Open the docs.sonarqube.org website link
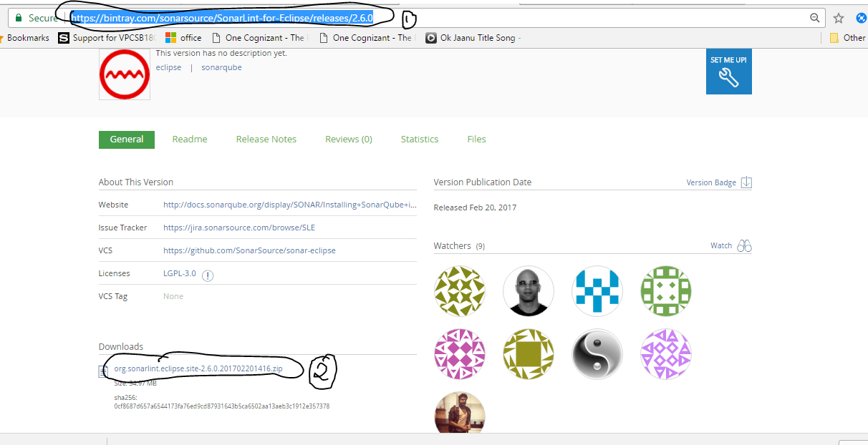The image size is (868, 445). tap(289, 205)
